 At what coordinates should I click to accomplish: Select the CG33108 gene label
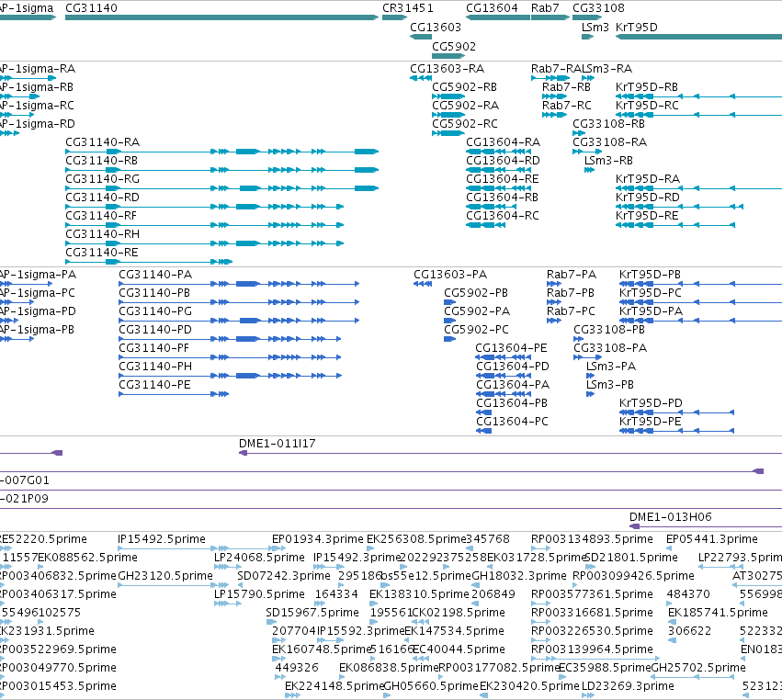pos(598,8)
